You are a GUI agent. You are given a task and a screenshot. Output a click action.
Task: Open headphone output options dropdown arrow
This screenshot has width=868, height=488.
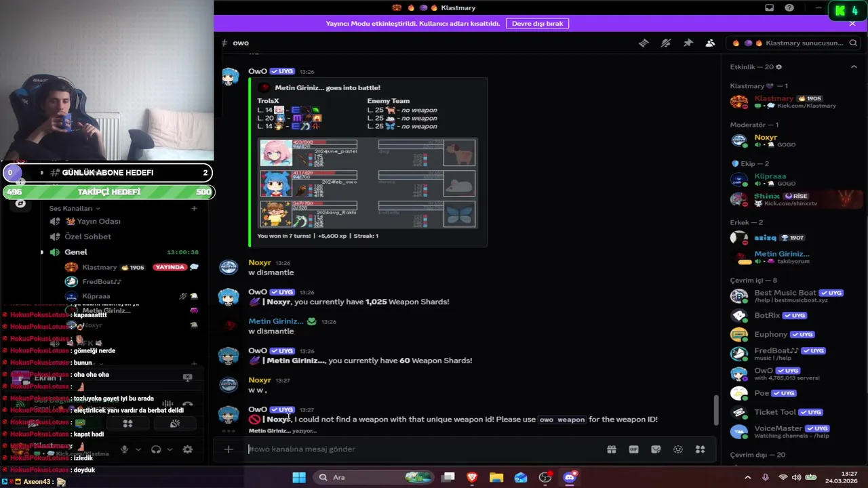[x=170, y=449]
